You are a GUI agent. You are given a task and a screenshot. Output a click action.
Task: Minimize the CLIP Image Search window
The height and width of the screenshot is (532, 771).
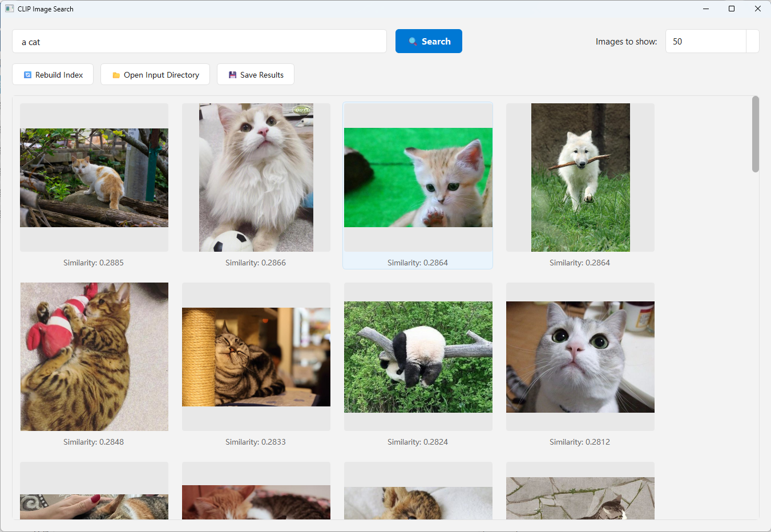(706, 9)
